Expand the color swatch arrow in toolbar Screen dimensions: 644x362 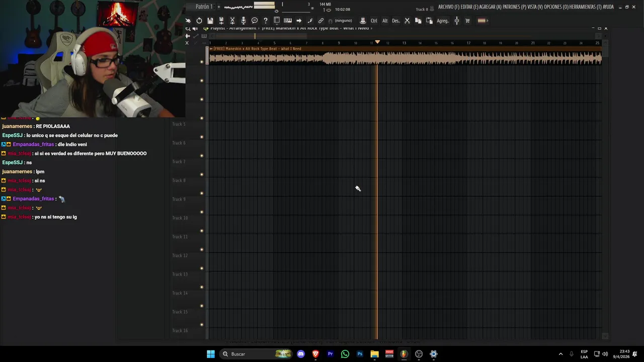(487, 21)
